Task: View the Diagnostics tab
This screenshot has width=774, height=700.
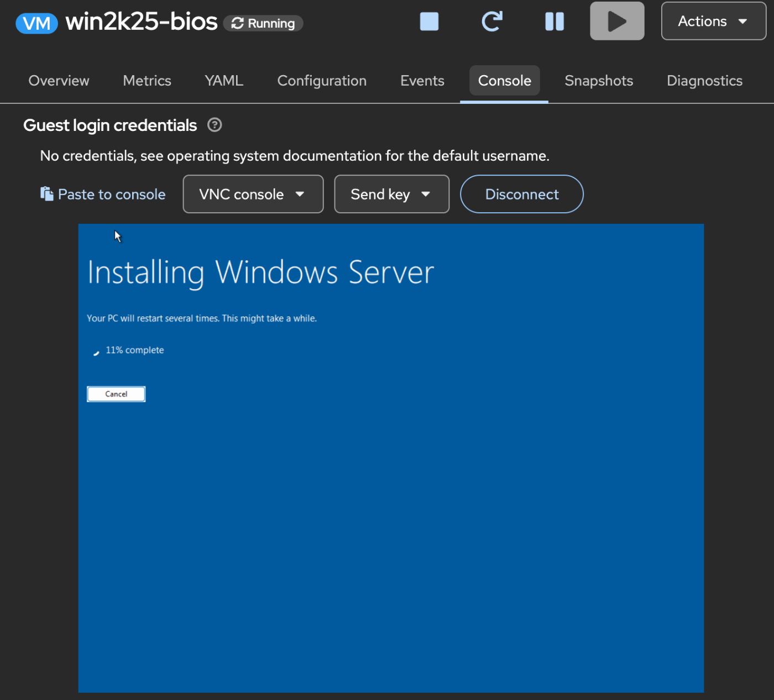Action: click(704, 81)
